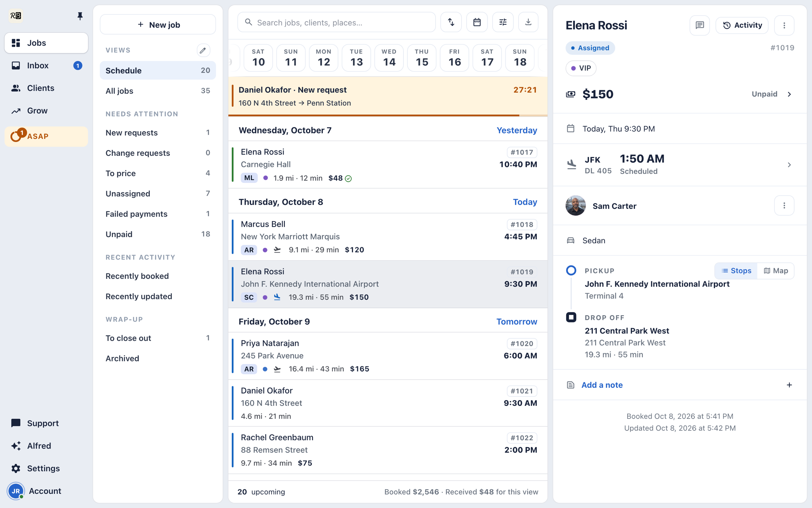Open To close out list
Viewport: 812px width, 508px height.
point(158,338)
